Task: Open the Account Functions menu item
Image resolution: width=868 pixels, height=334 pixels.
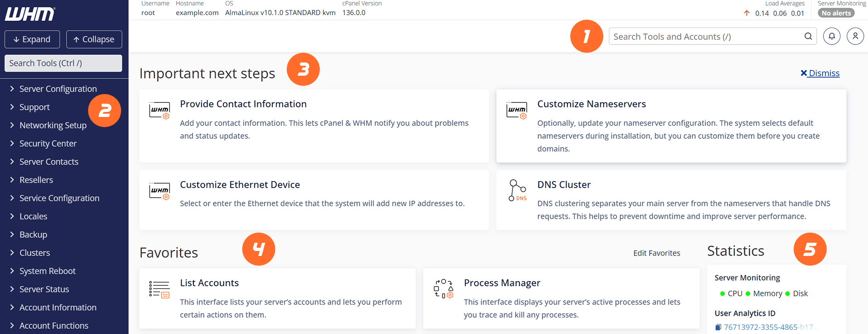Action: tap(54, 326)
